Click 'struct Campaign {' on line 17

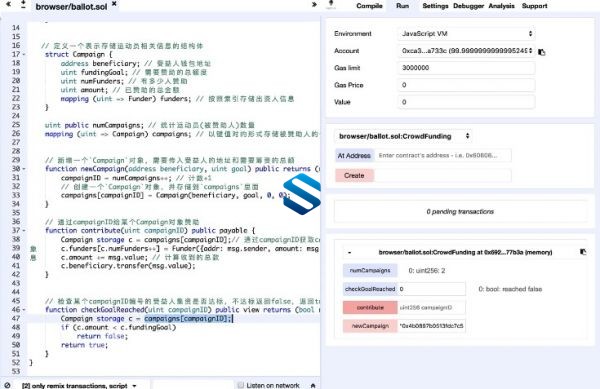coord(78,54)
